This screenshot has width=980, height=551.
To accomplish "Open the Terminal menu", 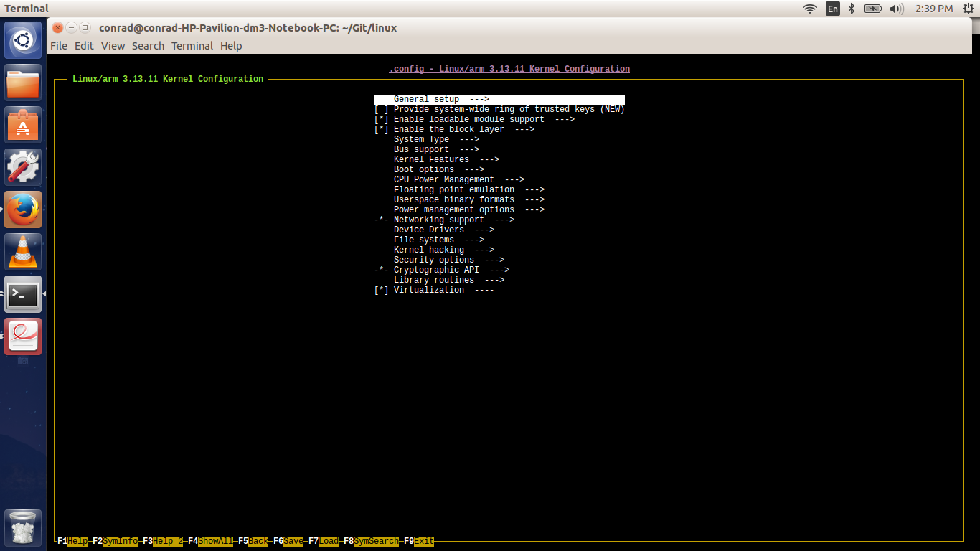I will tap(192, 45).
